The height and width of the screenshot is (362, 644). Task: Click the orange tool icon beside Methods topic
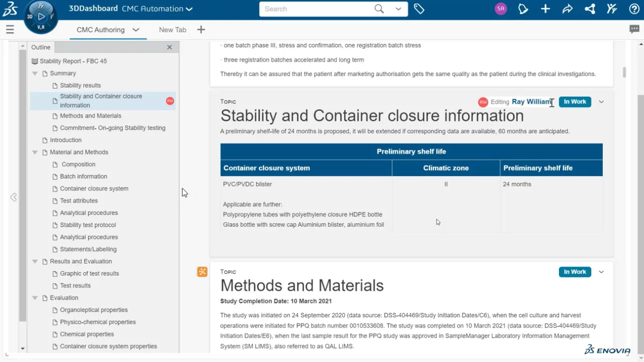[x=202, y=272]
